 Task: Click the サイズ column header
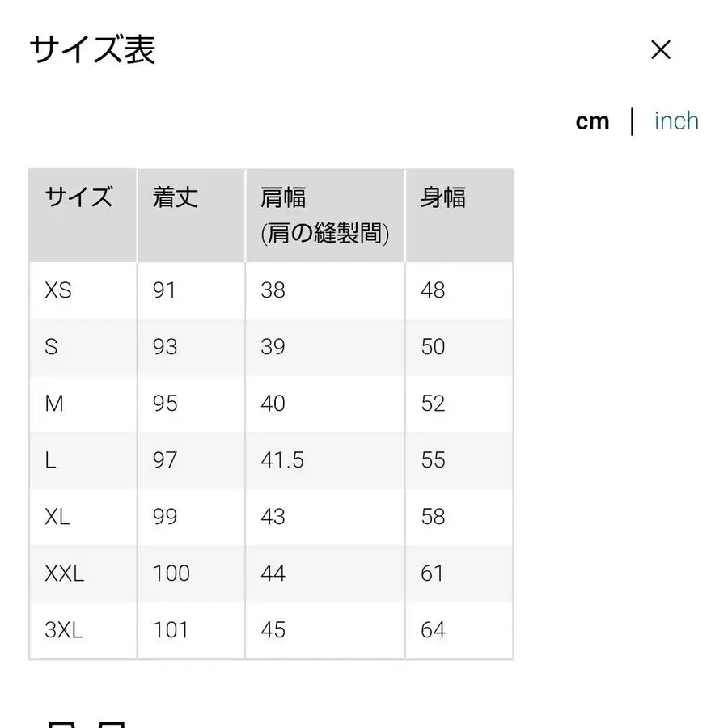[x=78, y=197]
